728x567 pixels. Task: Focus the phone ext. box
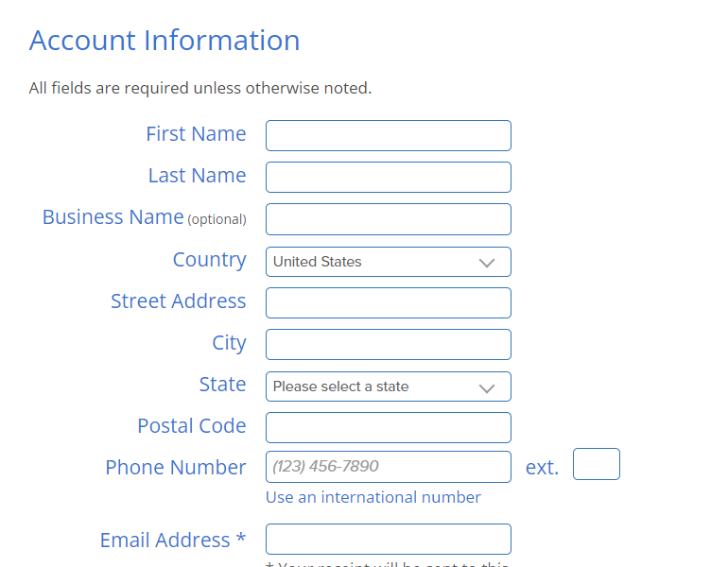click(x=597, y=464)
